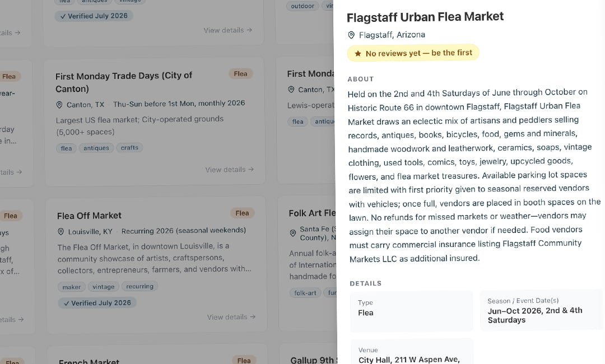Click the checkmark in Flea Off Market verified badge
Screen dimensions: 605x364
pyautogui.click(x=66, y=304)
